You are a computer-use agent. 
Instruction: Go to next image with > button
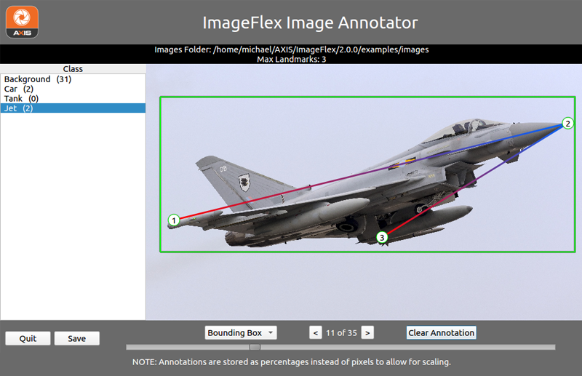point(367,332)
